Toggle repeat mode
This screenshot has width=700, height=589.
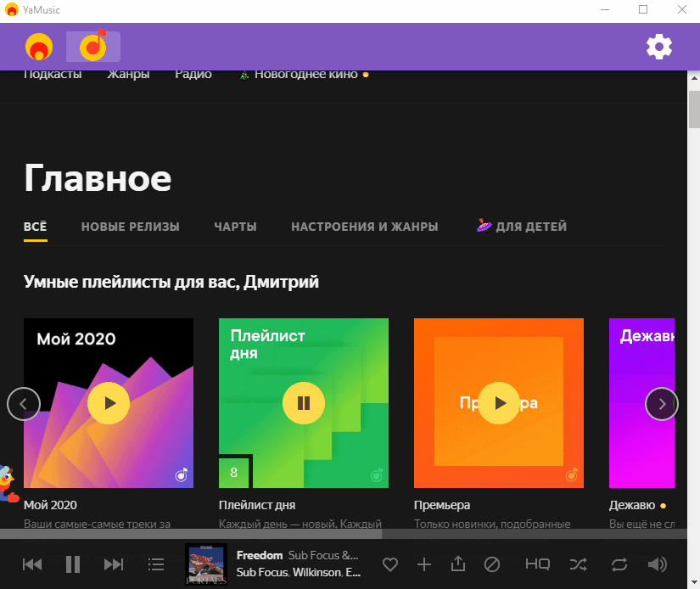click(619, 564)
